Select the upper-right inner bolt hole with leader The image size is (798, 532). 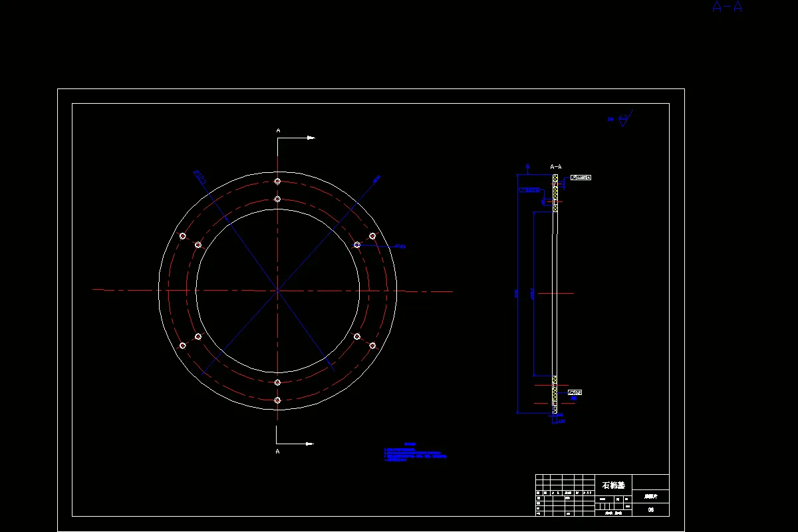357,245
